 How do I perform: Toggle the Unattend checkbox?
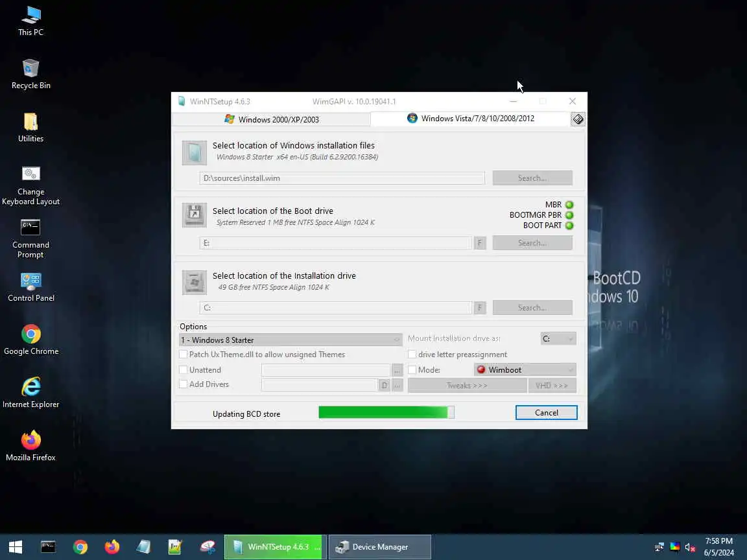(184, 369)
